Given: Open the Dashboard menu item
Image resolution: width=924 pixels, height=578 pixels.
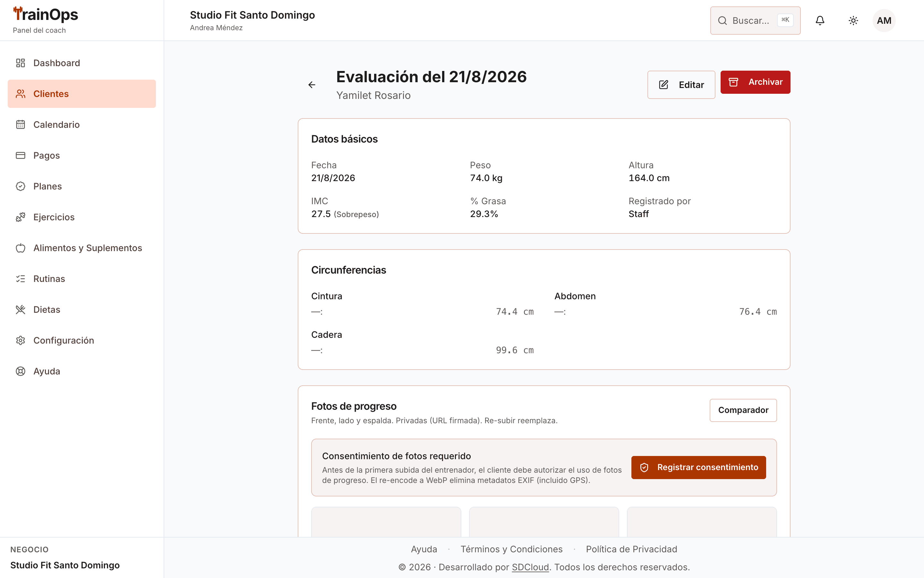Looking at the screenshot, I should click(82, 63).
